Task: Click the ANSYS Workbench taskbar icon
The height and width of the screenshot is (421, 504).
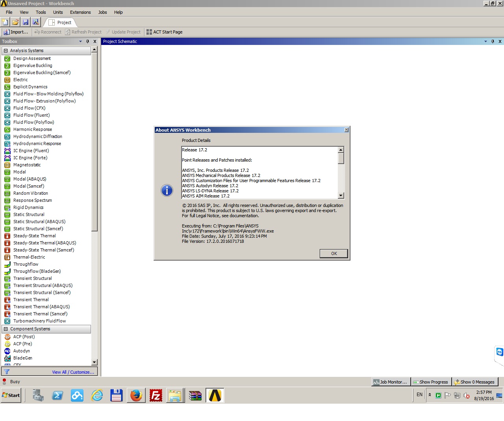Action: (x=215, y=395)
